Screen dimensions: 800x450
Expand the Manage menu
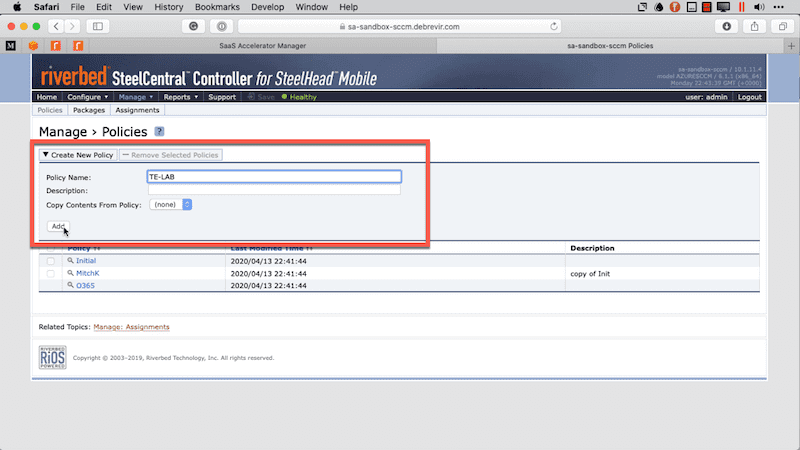click(x=136, y=97)
